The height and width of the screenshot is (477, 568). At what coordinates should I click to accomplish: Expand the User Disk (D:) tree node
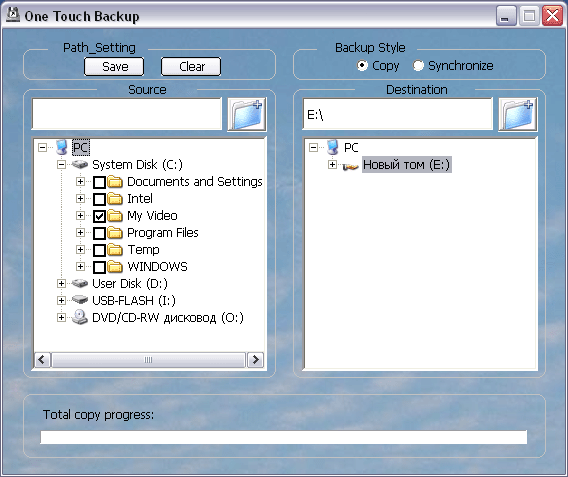click(61, 283)
